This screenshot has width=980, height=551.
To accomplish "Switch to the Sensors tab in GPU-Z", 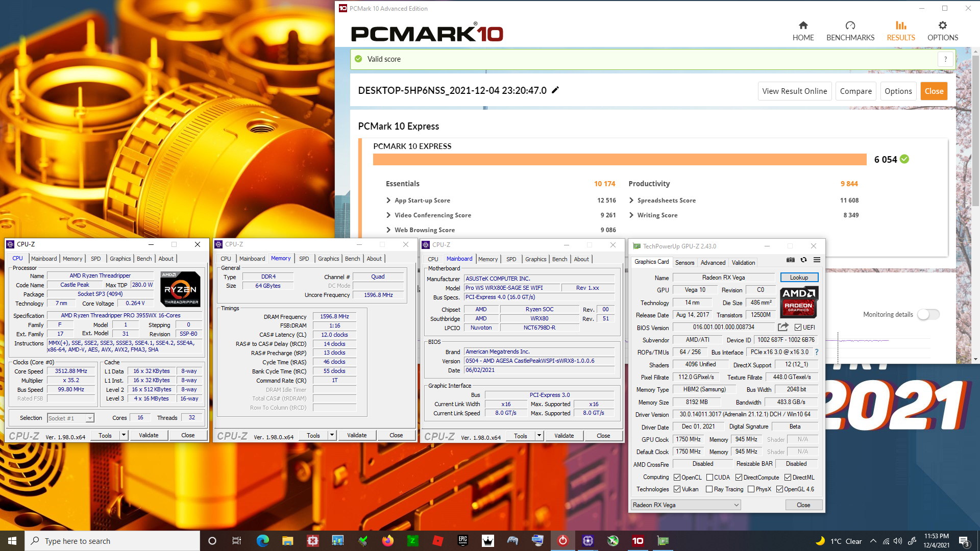I will pos(684,263).
